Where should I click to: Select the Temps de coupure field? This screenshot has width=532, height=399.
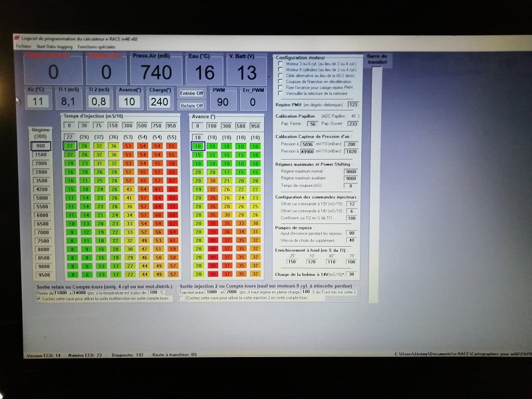point(350,186)
